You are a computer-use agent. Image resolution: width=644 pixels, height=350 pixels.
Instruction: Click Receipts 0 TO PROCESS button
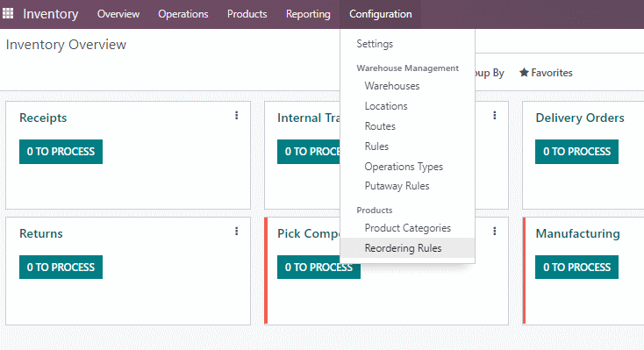coord(61,152)
